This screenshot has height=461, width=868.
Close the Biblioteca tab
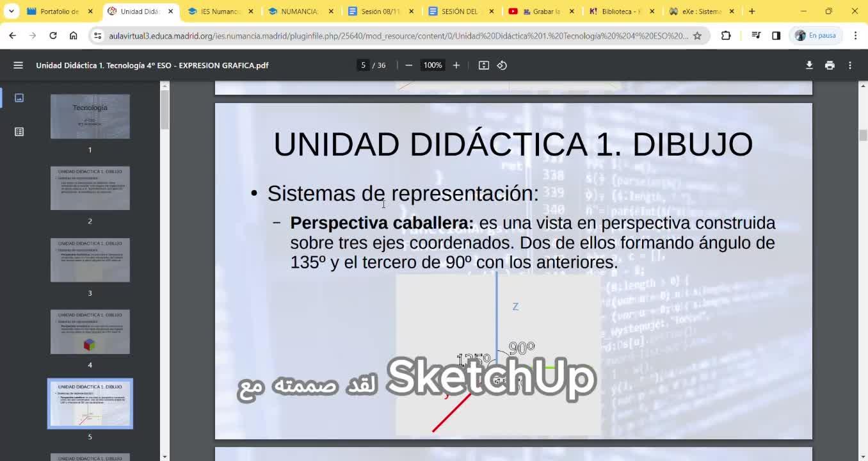[652, 12]
